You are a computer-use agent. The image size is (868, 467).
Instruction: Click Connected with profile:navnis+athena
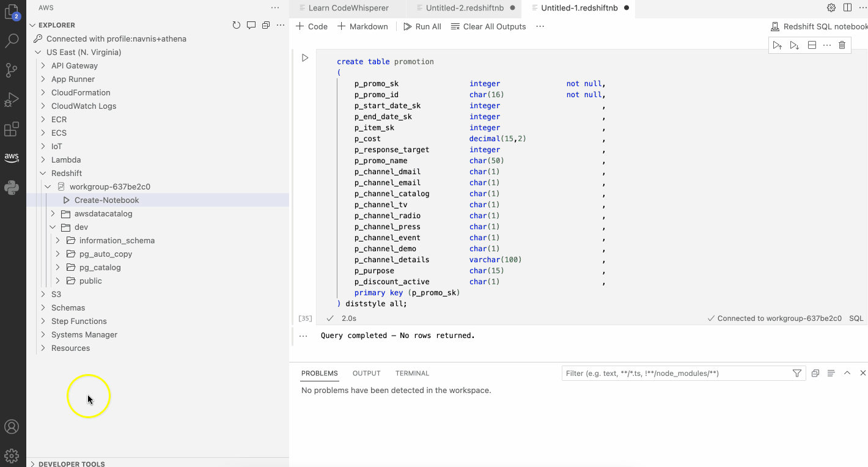pos(116,39)
